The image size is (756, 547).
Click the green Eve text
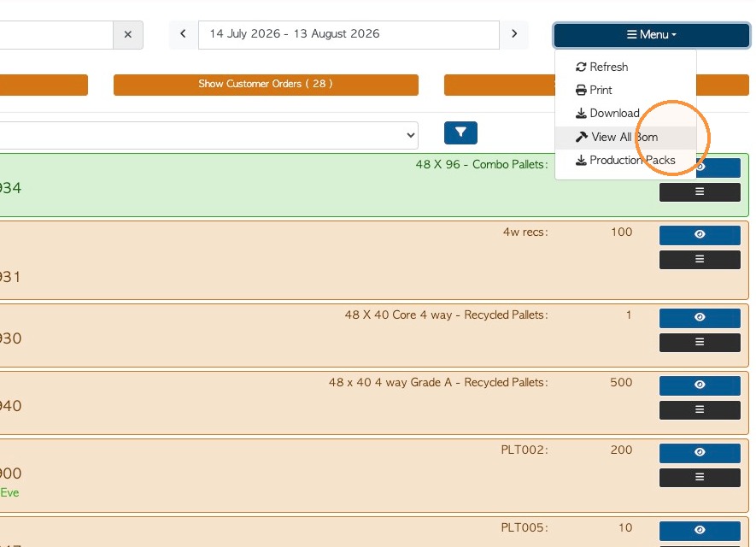tap(9, 493)
